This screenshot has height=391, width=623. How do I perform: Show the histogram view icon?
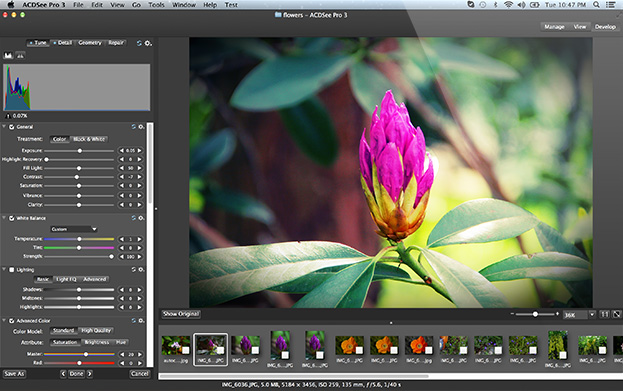(x=8, y=56)
